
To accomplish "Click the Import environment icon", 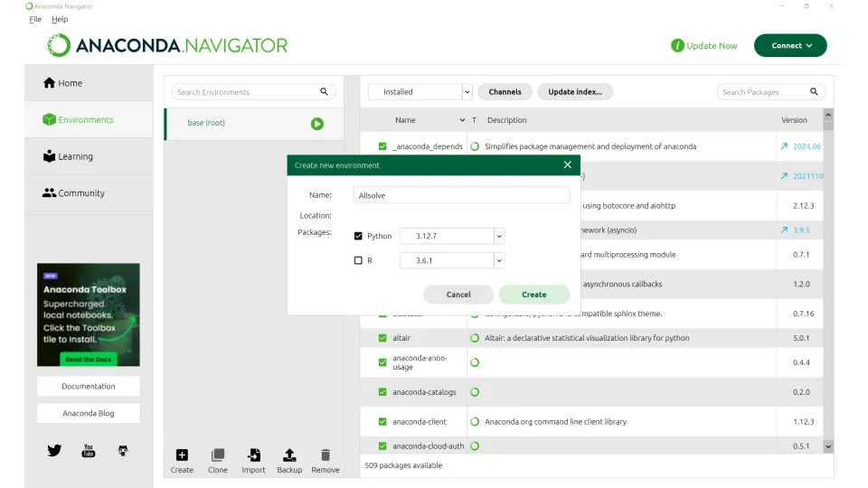I will (x=254, y=455).
